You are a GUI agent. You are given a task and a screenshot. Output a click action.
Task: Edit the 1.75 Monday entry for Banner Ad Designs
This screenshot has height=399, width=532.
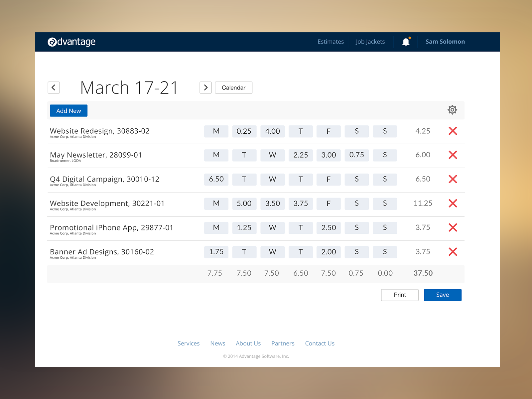tap(216, 252)
